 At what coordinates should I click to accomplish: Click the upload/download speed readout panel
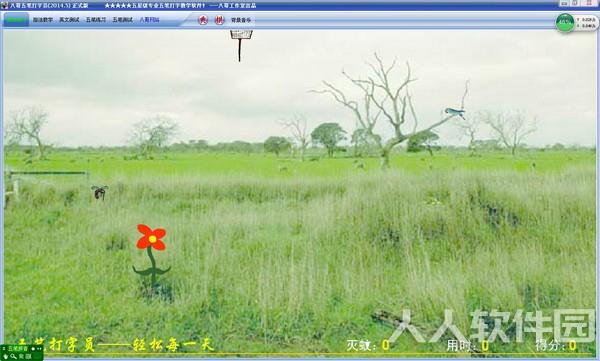coord(586,23)
